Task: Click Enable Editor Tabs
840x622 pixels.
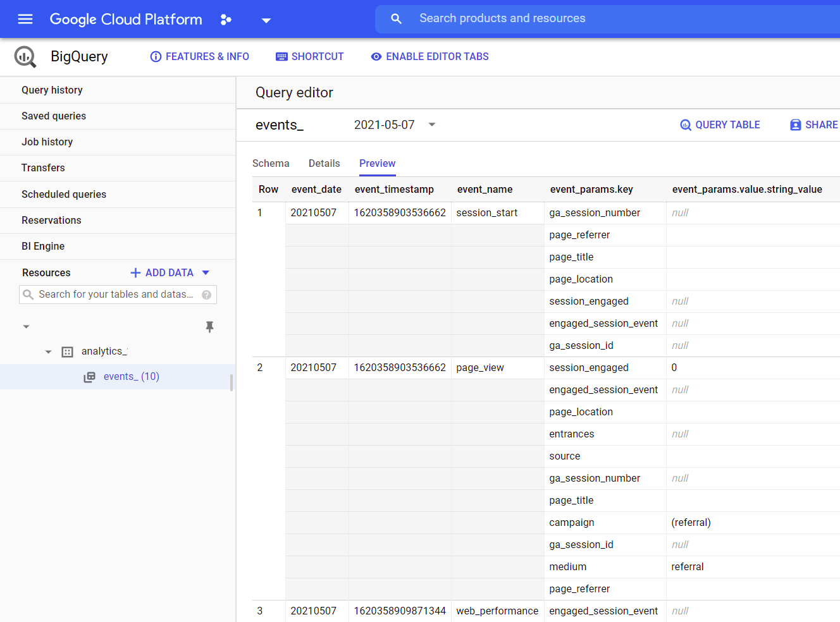Action: (x=430, y=57)
